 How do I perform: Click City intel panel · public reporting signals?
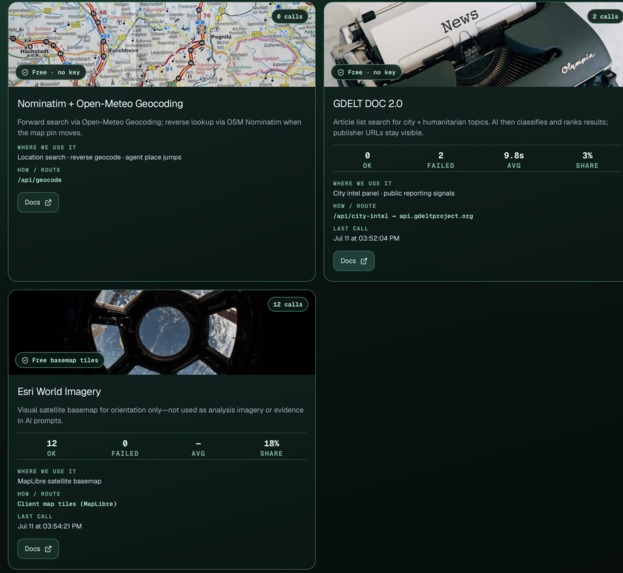coord(394,194)
